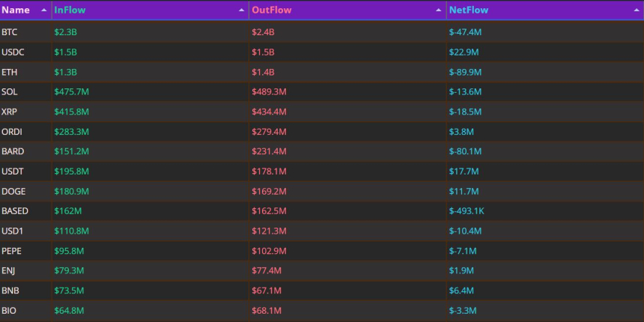
Task: Select the InFlow column header label
Action: [70, 10]
